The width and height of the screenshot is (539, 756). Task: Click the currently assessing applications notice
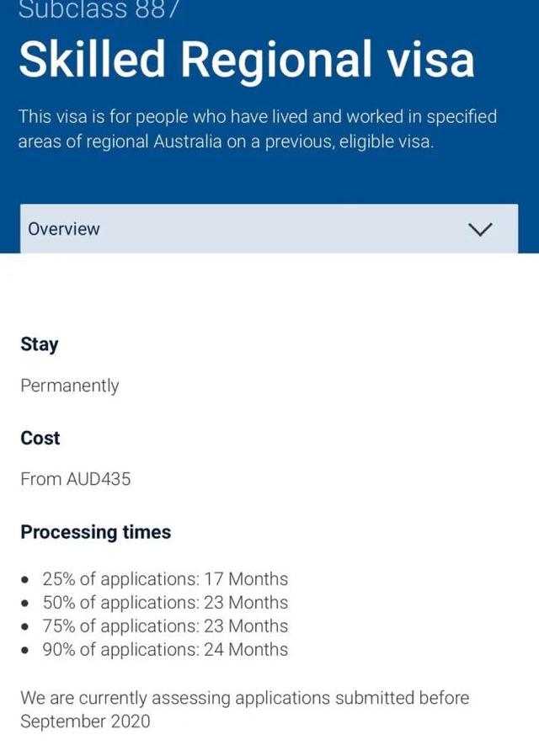[x=244, y=698]
